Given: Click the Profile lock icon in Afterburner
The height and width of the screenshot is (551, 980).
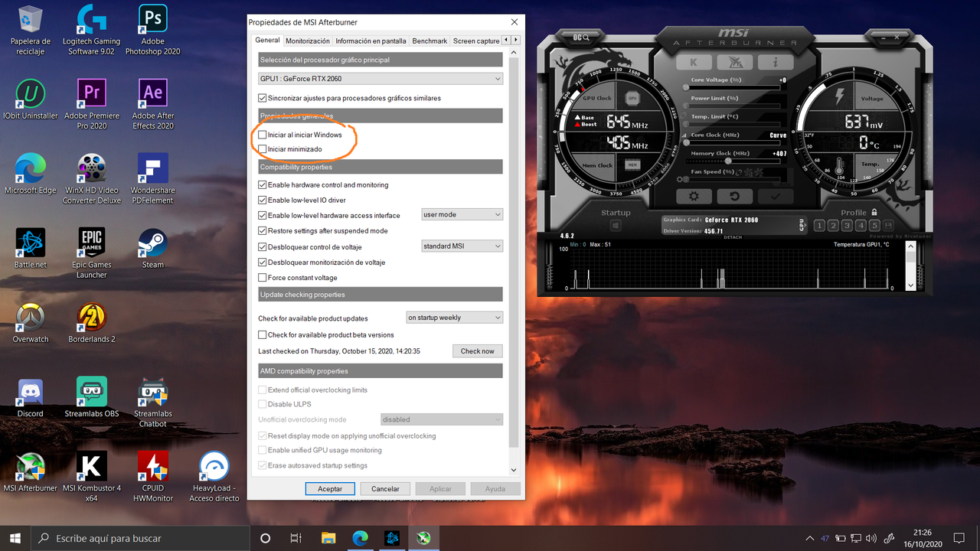Looking at the screenshot, I should click(874, 213).
